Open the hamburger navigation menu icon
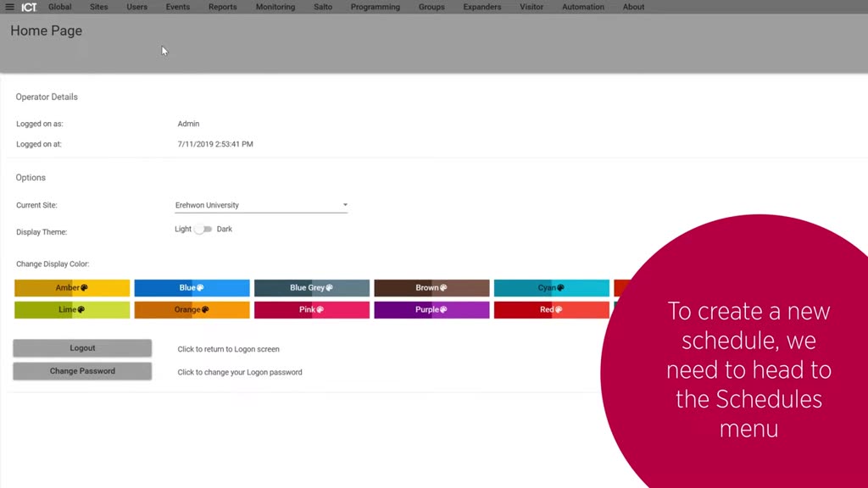868x488 pixels. click(9, 7)
